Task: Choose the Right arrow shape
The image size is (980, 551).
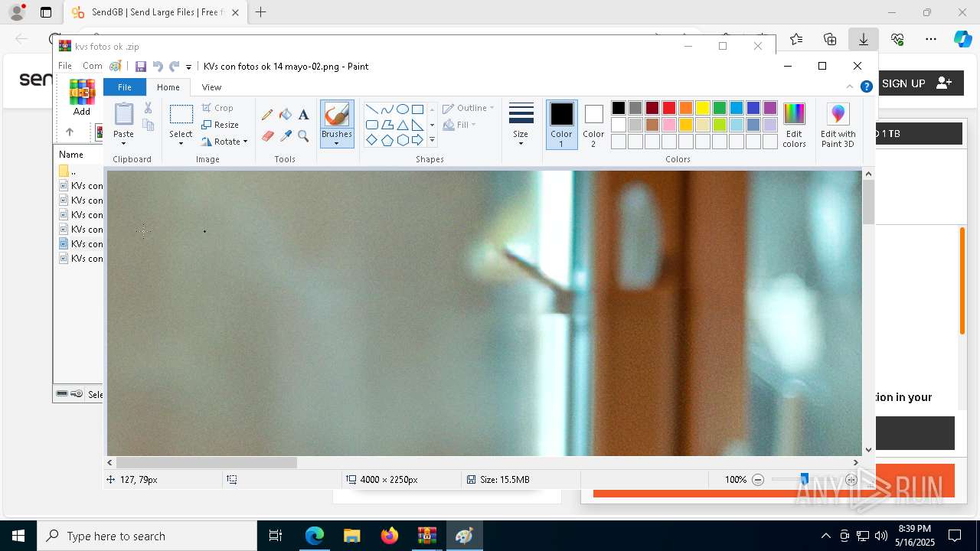Action: [x=417, y=140]
